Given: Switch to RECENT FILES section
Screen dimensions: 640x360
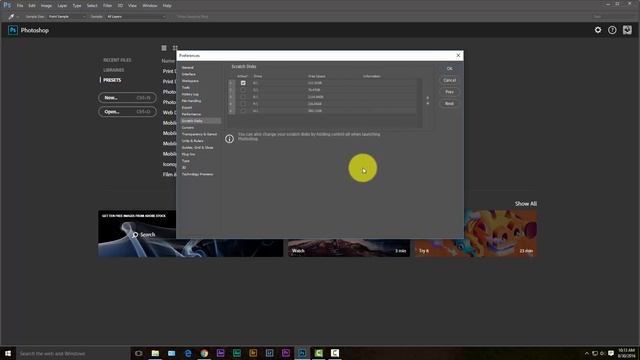Looking at the screenshot, I should (117, 60).
